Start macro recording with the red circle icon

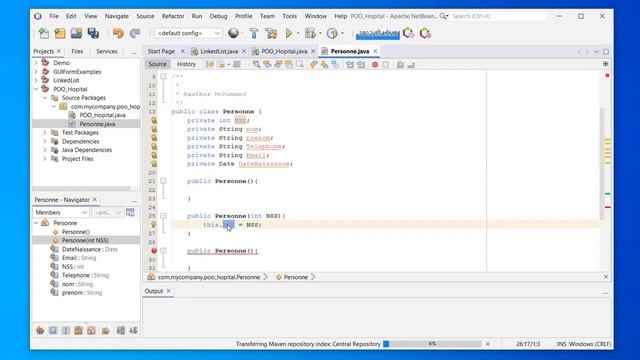pyautogui.click(x=375, y=64)
